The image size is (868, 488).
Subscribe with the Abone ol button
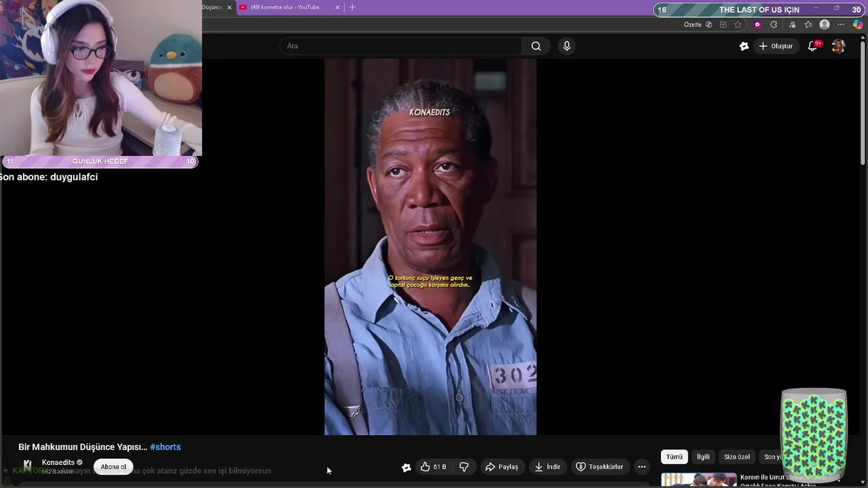(x=113, y=467)
